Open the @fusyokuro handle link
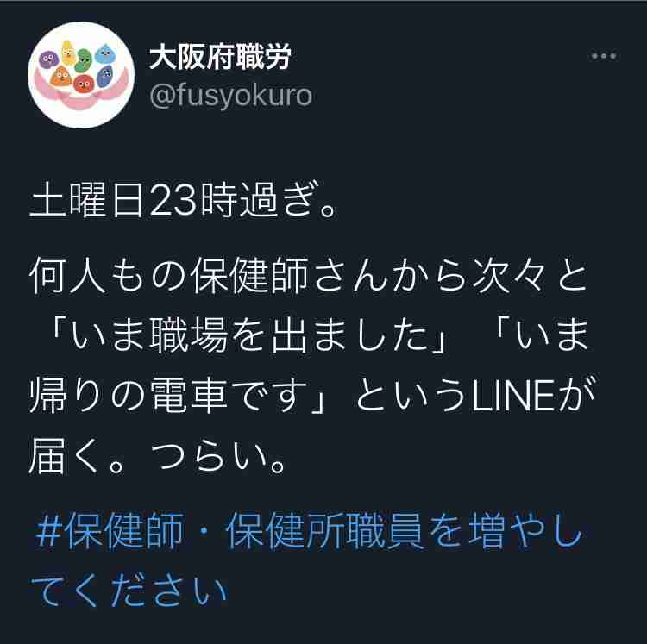 (230, 96)
